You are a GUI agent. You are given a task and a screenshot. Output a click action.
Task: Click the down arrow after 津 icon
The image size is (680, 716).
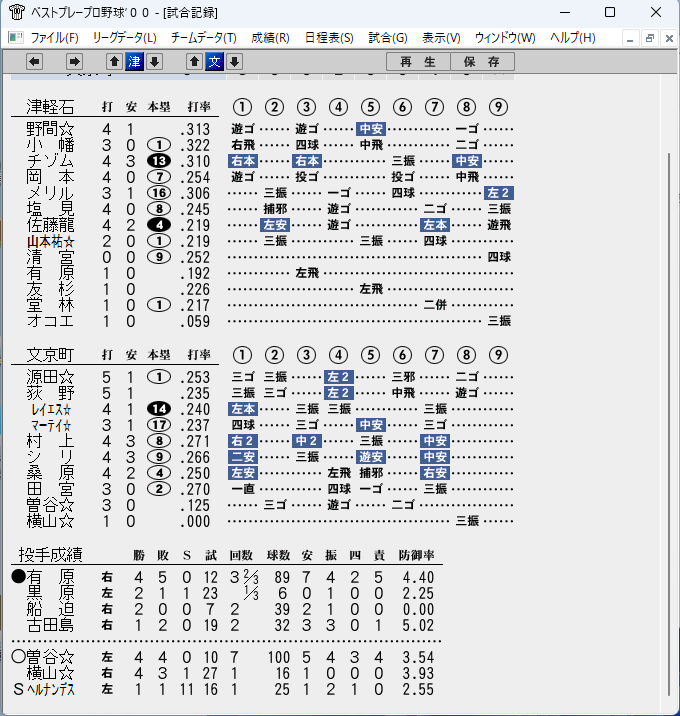click(x=154, y=62)
